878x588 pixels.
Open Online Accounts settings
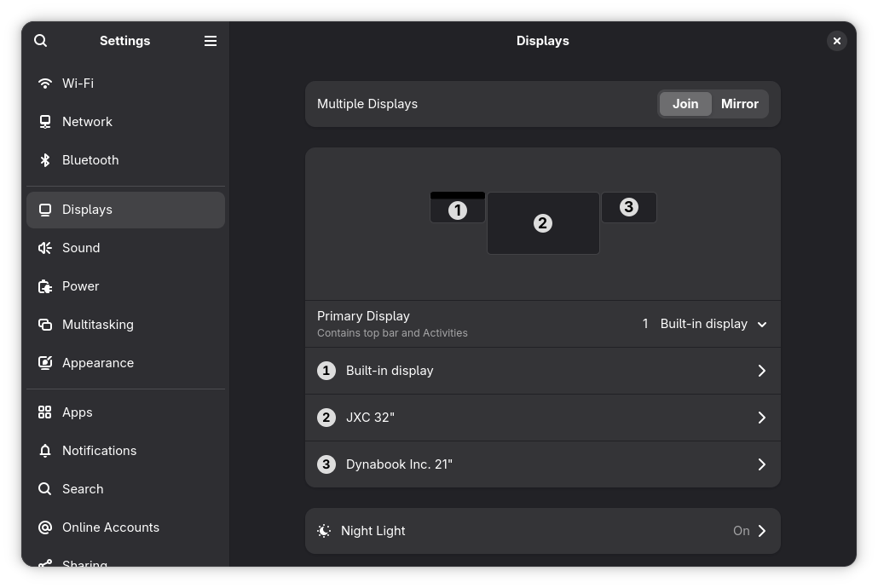[110, 527]
